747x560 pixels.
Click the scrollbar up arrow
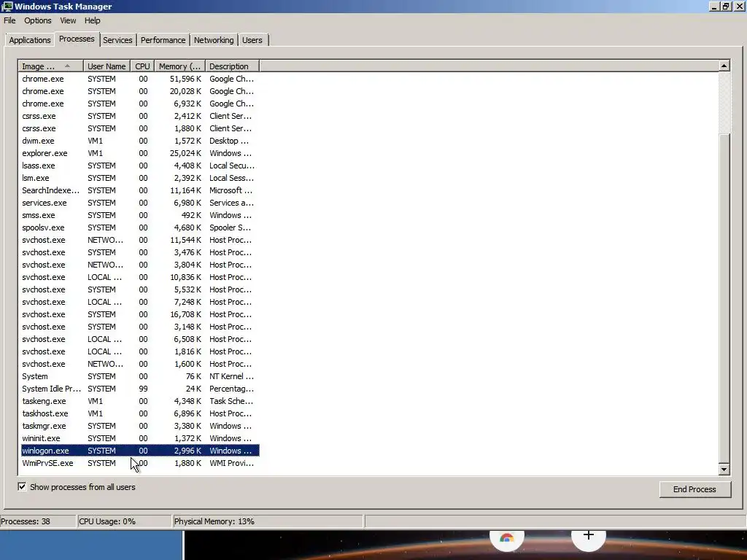(x=724, y=66)
